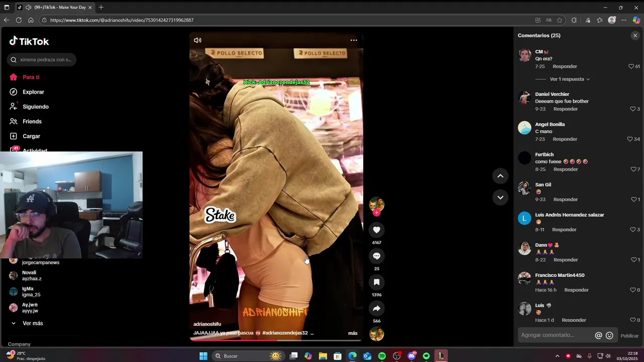
Task: Click the TikTok search field
Action: coord(42,60)
